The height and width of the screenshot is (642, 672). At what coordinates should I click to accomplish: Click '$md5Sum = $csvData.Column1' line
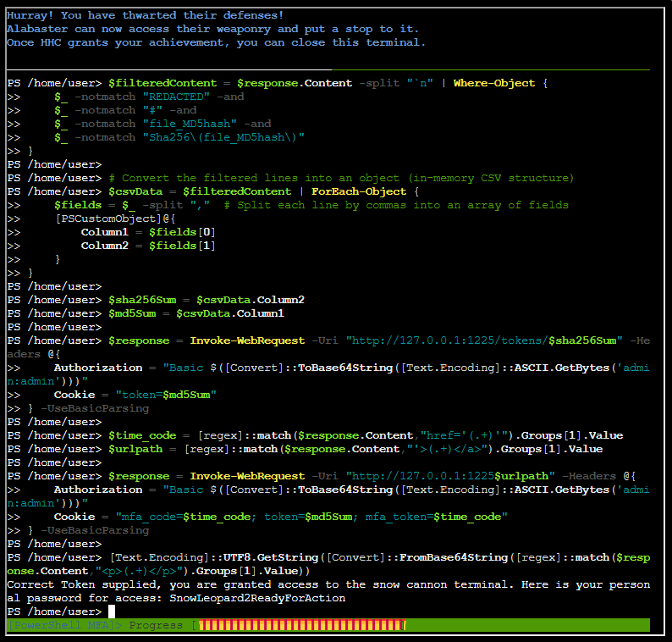[196, 313]
